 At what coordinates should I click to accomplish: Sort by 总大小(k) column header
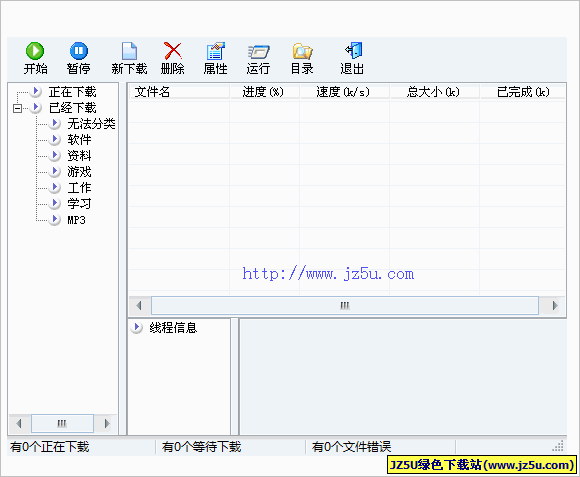[x=434, y=92]
